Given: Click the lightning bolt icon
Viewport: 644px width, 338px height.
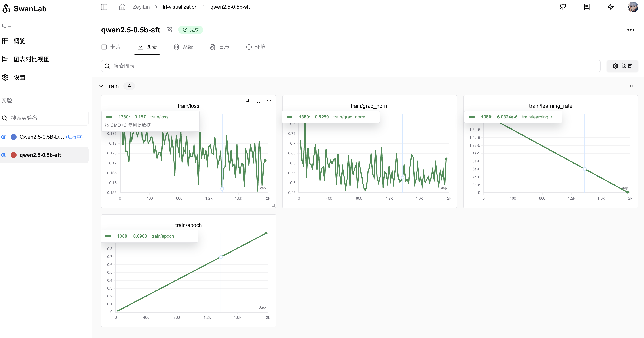Looking at the screenshot, I should tap(610, 7).
